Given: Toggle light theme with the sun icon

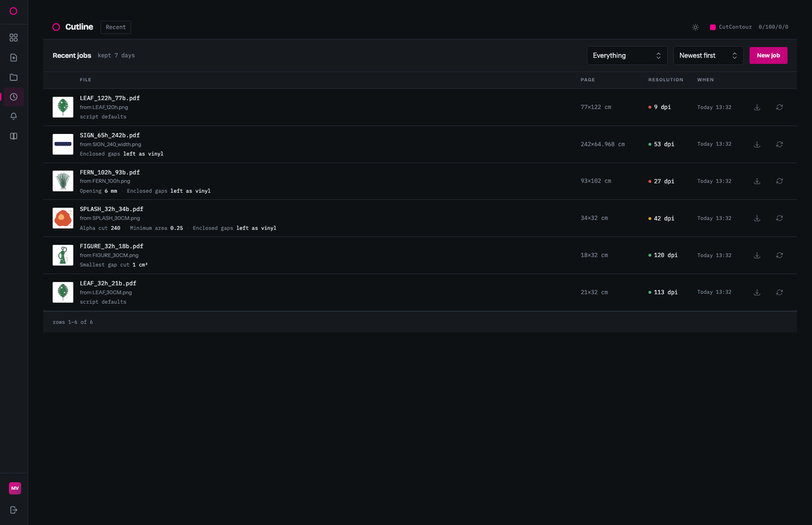Looking at the screenshot, I should pos(695,27).
